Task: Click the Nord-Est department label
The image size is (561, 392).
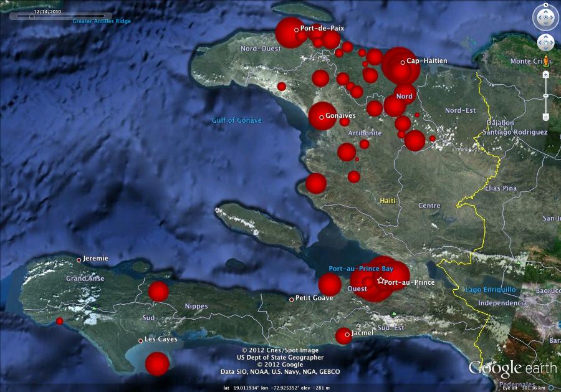Action: pos(460,110)
